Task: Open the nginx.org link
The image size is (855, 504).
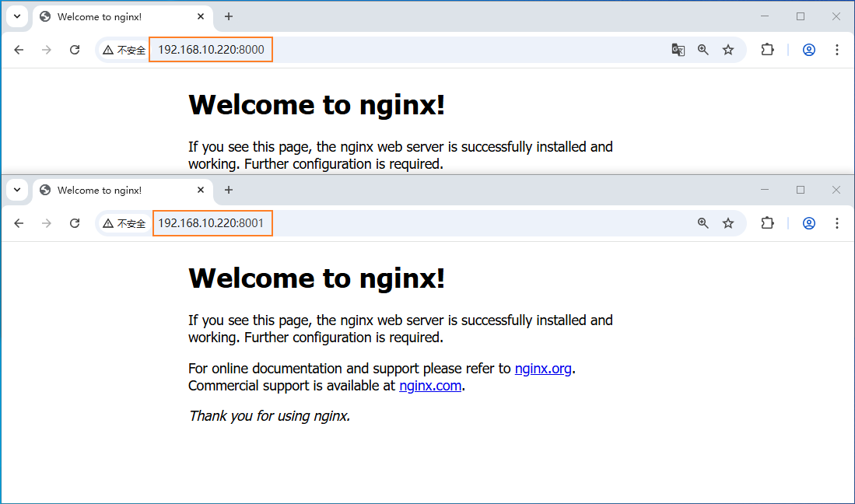Action: tap(543, 369)
